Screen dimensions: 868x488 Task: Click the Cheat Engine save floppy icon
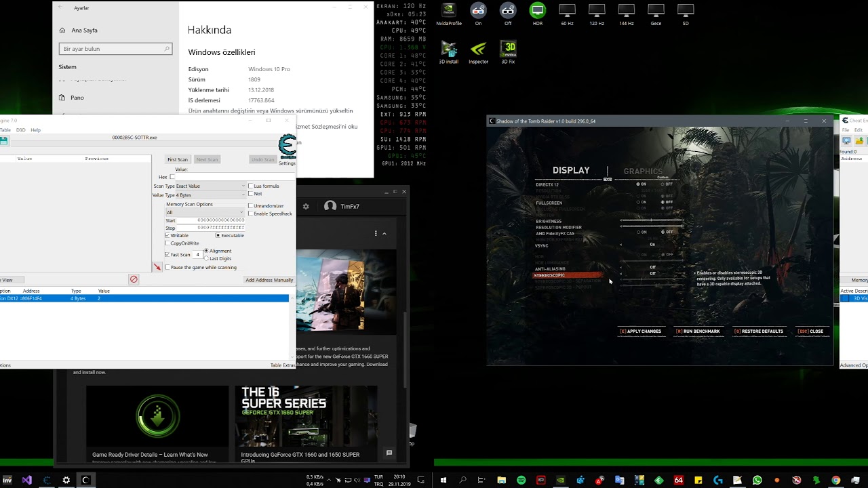click(x=3, y=141)
